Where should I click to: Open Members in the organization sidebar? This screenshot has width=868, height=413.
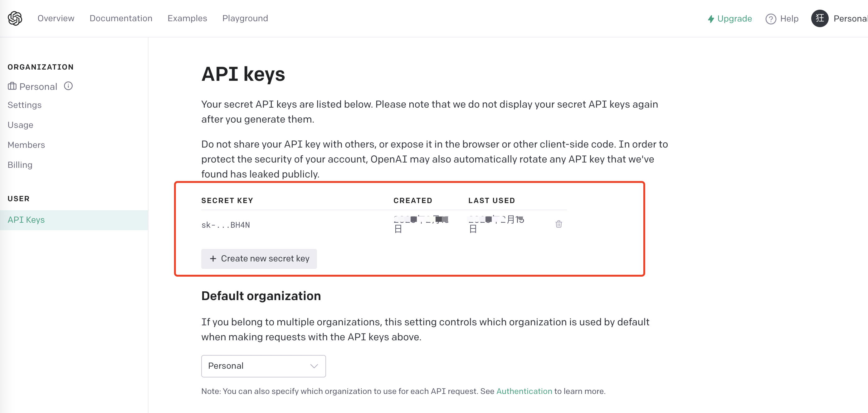point(26,145)
